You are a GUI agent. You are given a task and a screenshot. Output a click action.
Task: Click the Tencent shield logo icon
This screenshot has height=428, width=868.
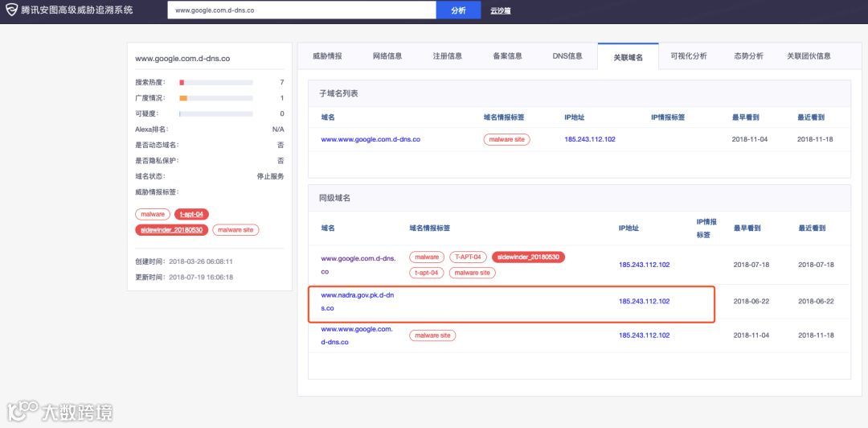point(11,10)
